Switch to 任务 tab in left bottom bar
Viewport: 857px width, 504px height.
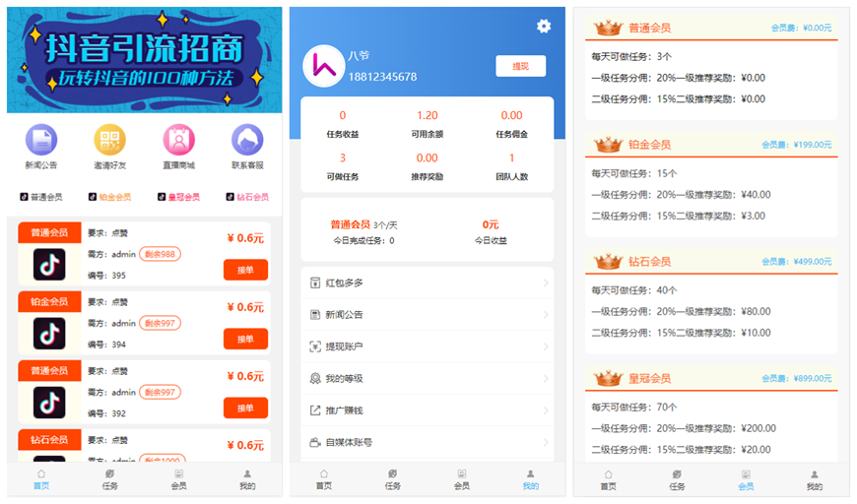pyautogui.click(x=110, y=479)
